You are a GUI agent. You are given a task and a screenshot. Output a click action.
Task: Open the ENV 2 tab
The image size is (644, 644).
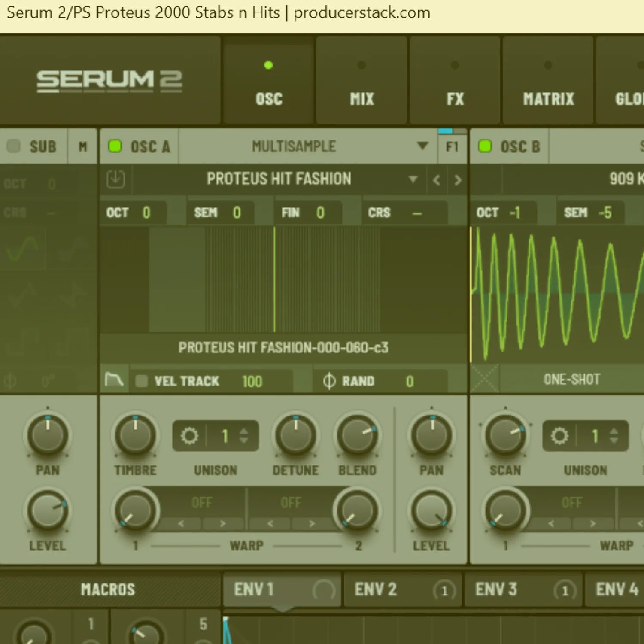click(376, 589)
